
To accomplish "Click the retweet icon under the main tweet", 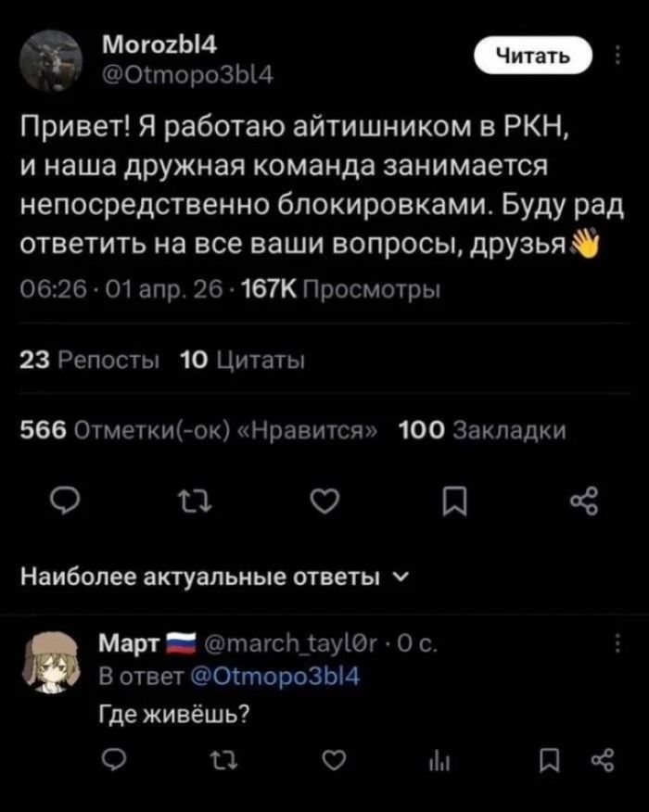I will pyautogui.click(x=193, y=500).
